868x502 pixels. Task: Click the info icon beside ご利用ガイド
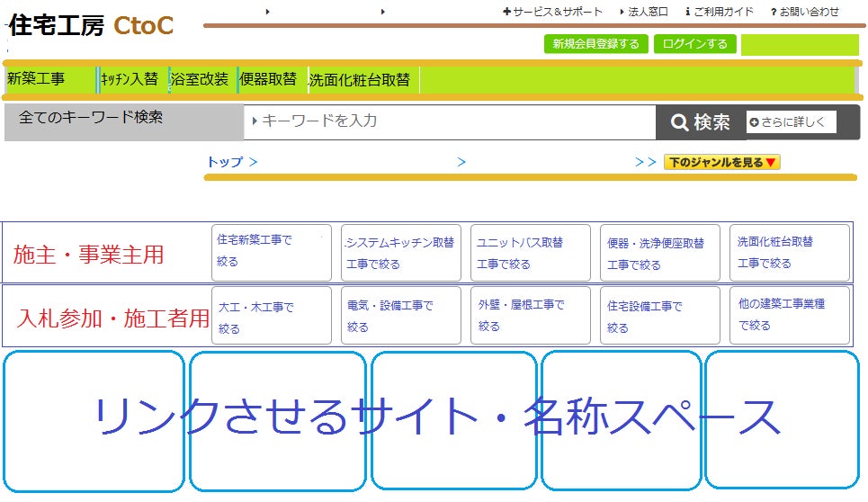pyautogui.click(x=687, y=12)
